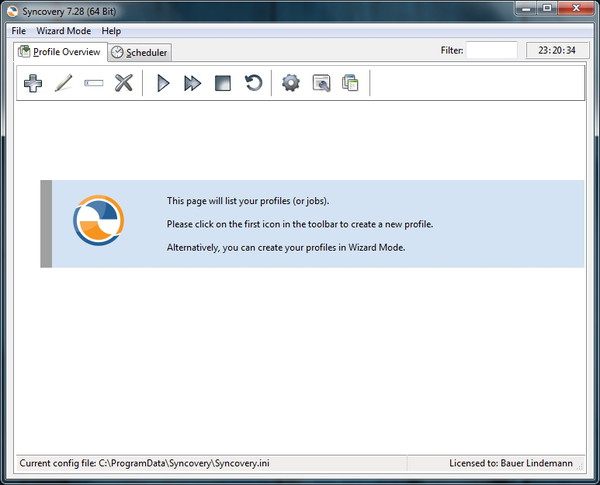Minimize the Syncovery window
The height and width of the screenshot is (485, 600).
point(527,8)
